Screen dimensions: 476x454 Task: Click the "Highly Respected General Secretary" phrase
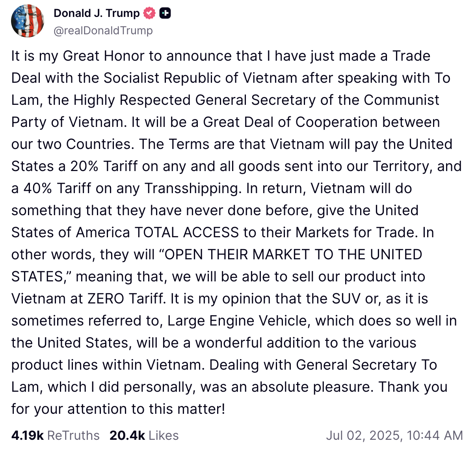[x=195, y=100]
